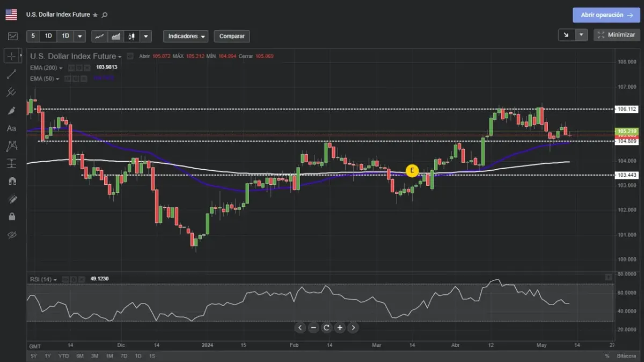Screen dimensions: 644x362
Task: Click the U.S. Dollar Index Future title
Action: [x=58, y=15]
